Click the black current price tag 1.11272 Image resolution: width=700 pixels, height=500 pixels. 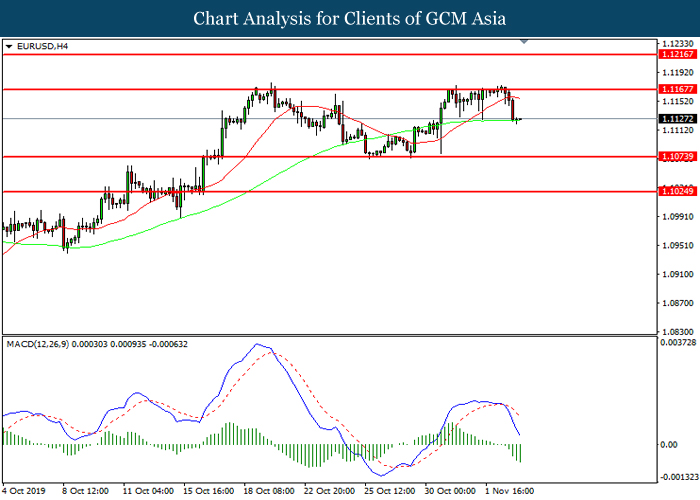coord(679,118)
